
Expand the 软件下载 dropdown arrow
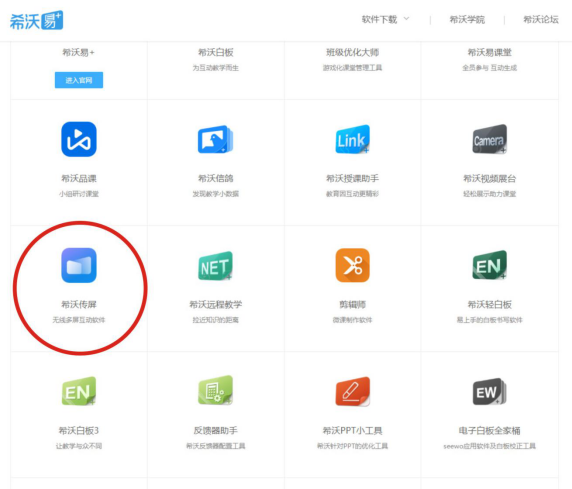(406, 19)
